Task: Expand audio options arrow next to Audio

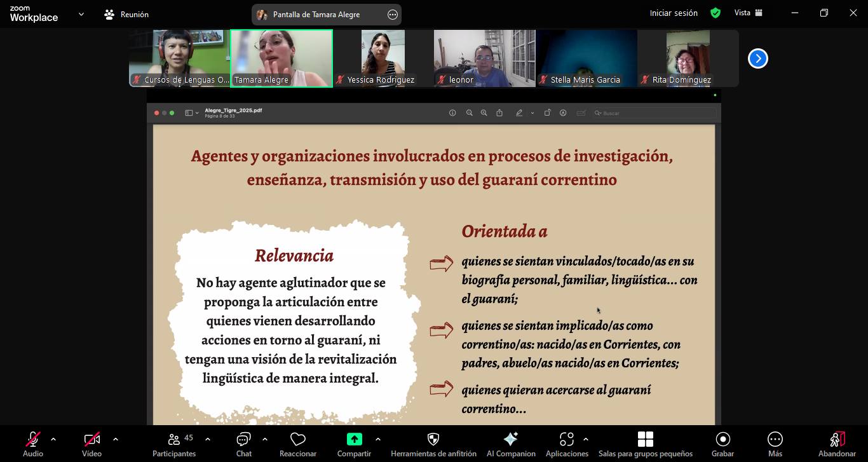Action: tap(53, 439)
